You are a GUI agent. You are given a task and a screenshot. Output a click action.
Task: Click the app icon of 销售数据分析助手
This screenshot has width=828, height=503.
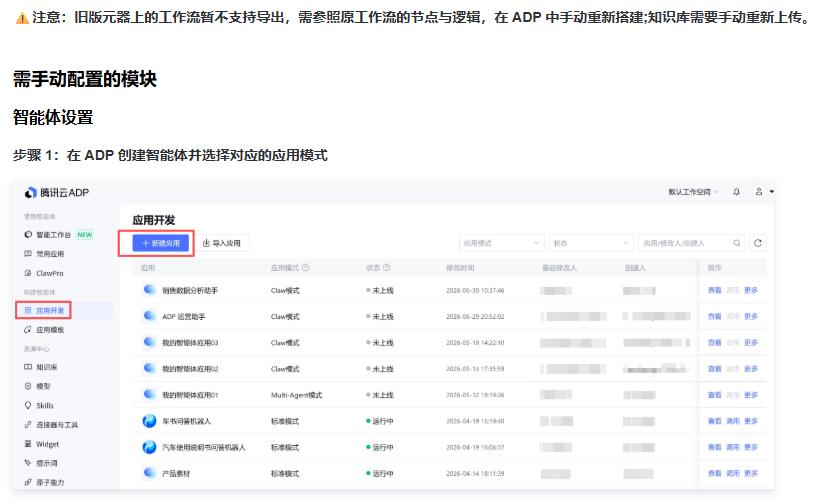(149, 290)
